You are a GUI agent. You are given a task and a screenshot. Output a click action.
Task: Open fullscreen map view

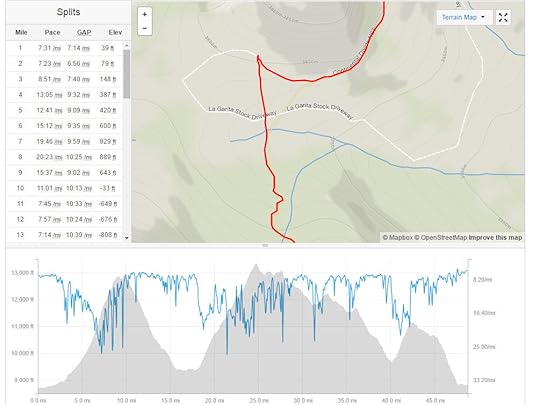[503, 18]
